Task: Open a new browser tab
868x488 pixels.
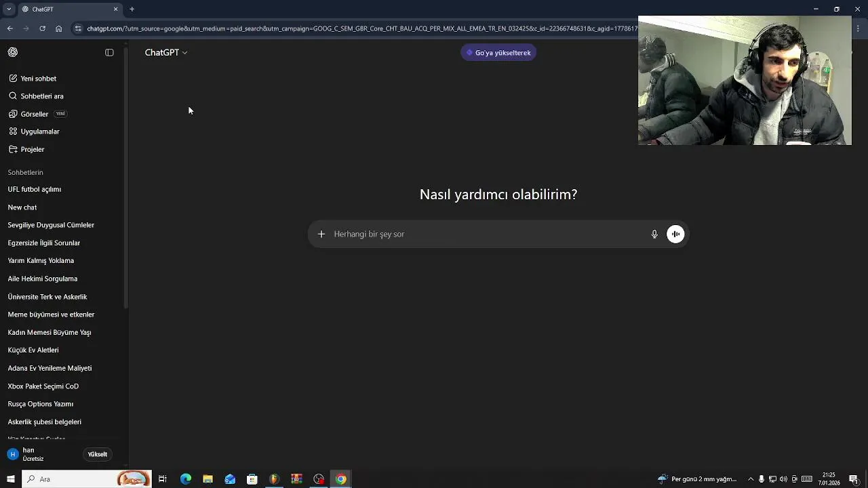Action: pyautogui.click(x=132, y=9)
